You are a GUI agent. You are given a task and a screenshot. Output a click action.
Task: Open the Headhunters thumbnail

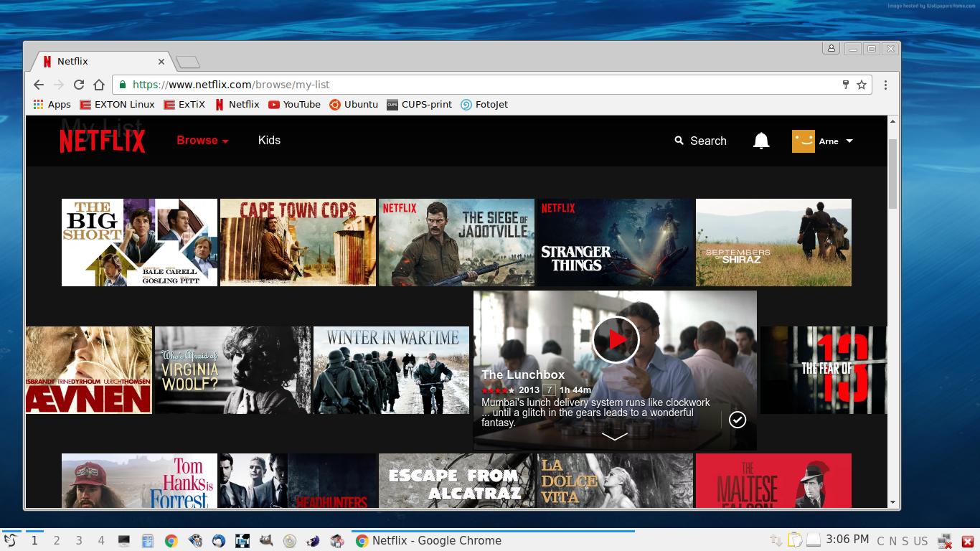pyautogui.click(x=298, y=481)
